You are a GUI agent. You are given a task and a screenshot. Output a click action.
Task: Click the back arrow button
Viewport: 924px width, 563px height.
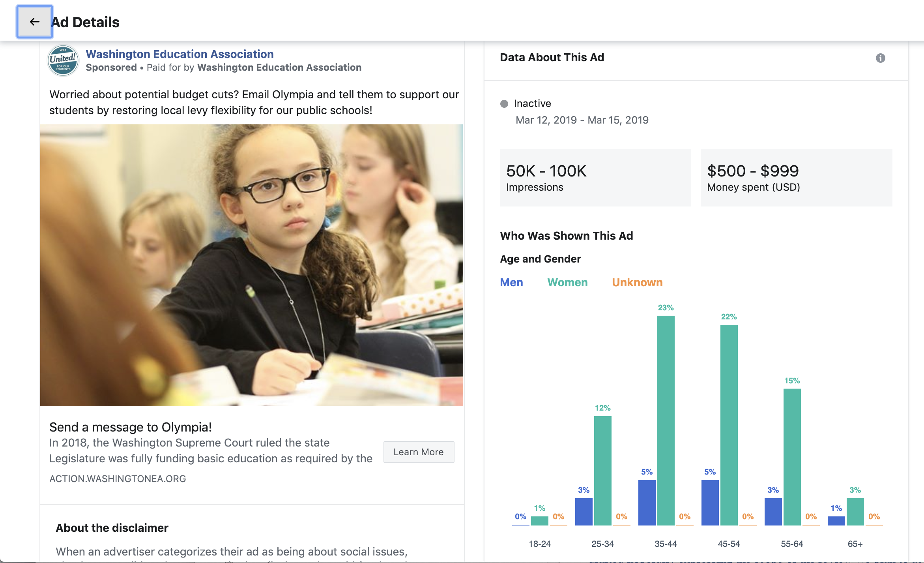(35, 22)
